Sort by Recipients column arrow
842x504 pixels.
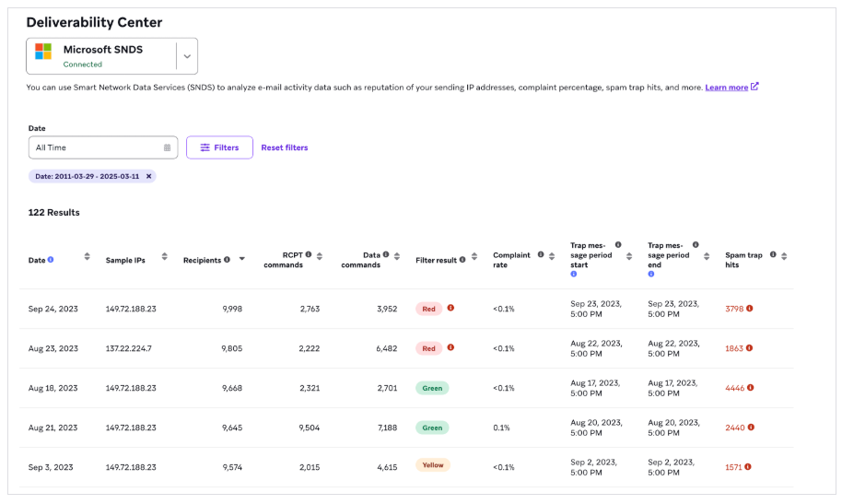pos(242,260)
